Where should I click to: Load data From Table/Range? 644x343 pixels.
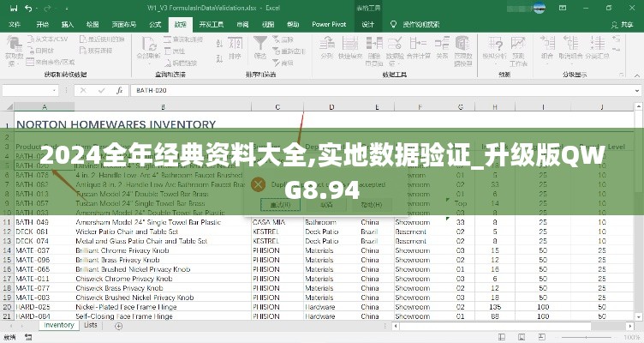tap(51, 62)
